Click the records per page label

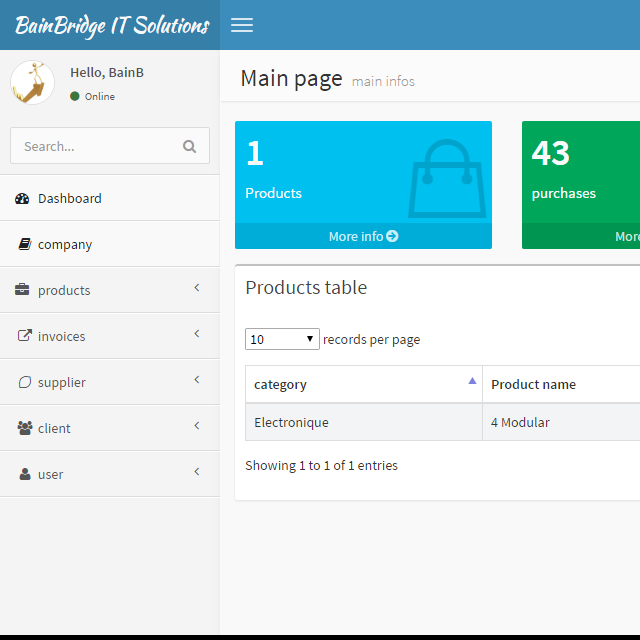tap(371, 340)
